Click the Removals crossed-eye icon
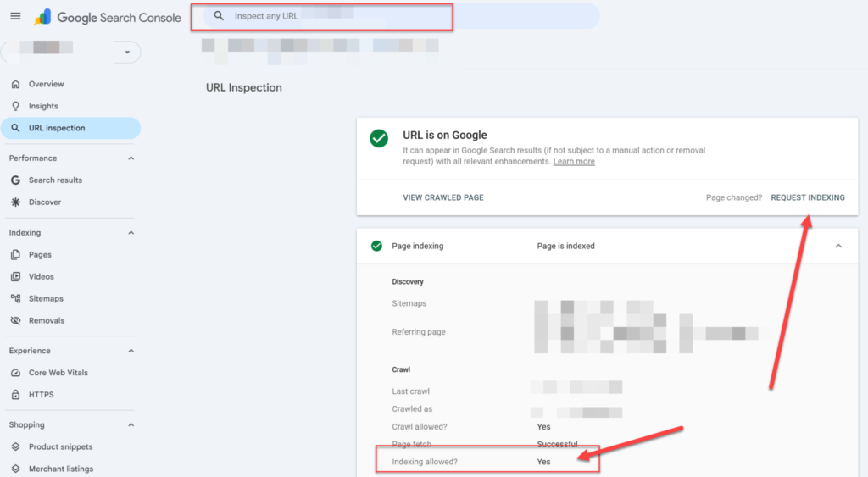Image resolution: width=868 pixels, height=477 pixels. pyautogui.click(x=15, y=320)
